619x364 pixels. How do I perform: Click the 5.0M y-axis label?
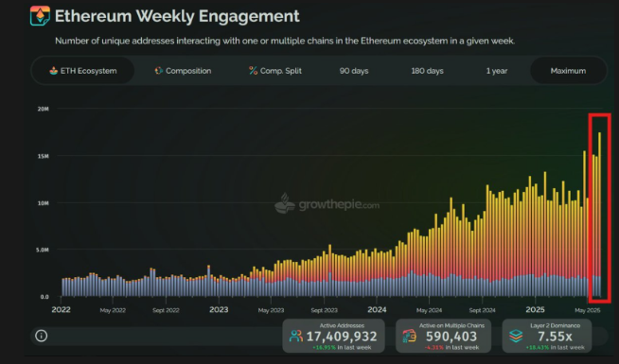[43, 250]
